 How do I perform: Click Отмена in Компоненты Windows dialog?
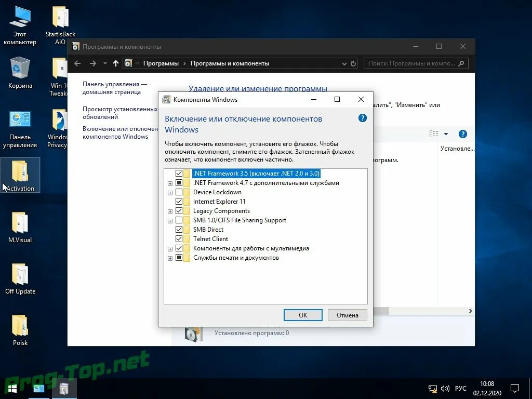coord(348,315)
